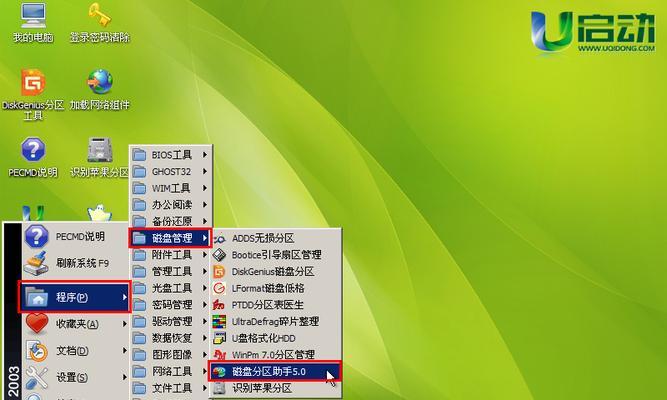Open the PECMD说明 desktop shortcut
This screenshot has height=400, width=667.
tap(33, 151)
